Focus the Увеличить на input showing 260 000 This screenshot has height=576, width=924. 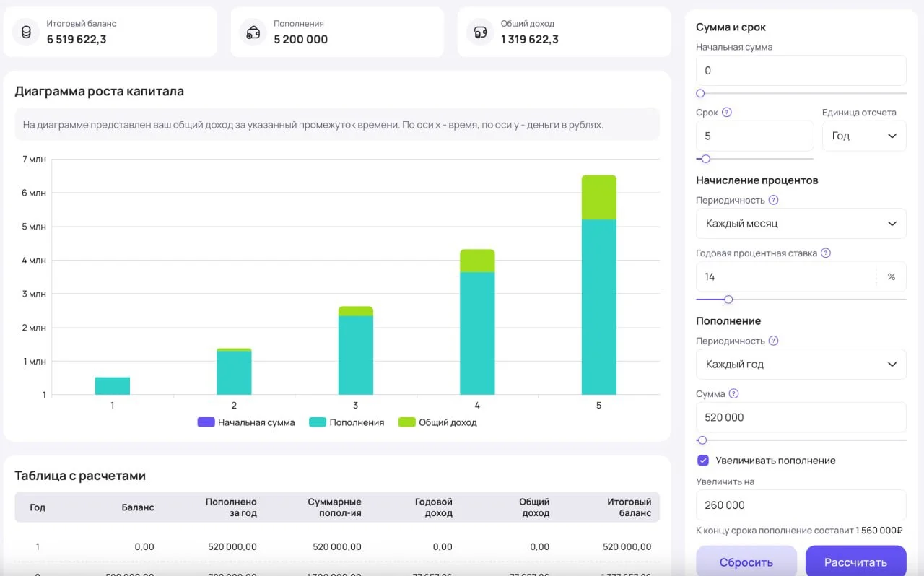[x=801, y=505]
